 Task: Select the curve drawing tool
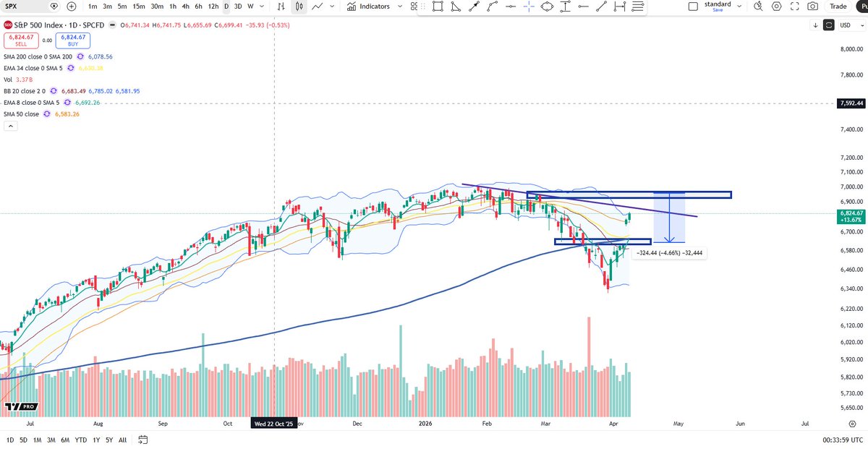492,7
